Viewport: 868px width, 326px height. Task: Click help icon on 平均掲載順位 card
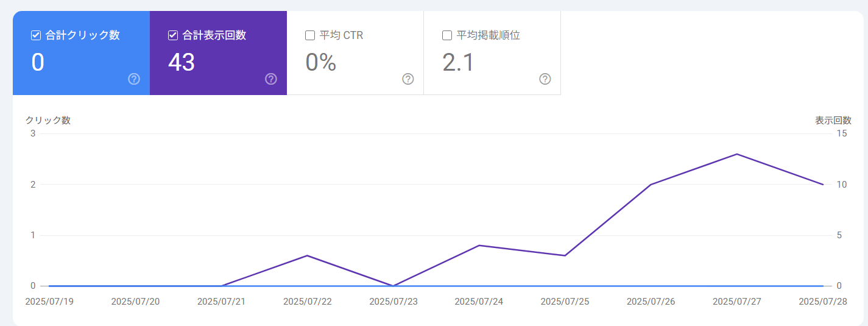[545, 79]
